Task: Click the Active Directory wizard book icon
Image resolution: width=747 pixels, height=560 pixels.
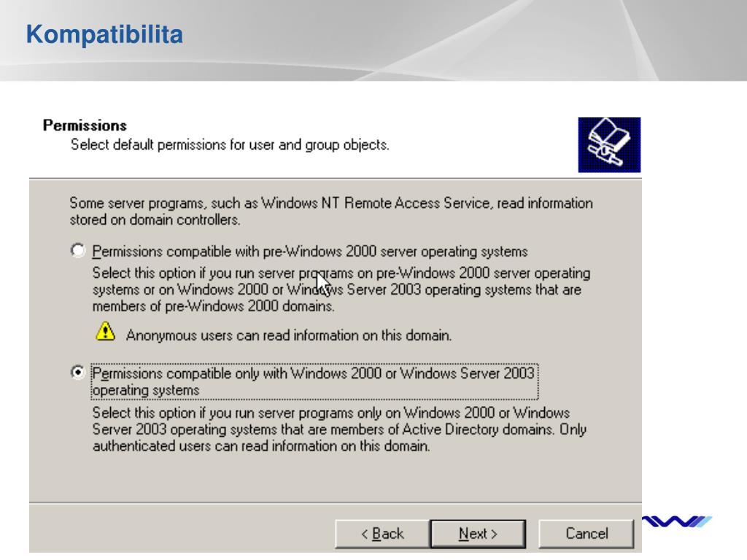Action: (x=609, y=145)
